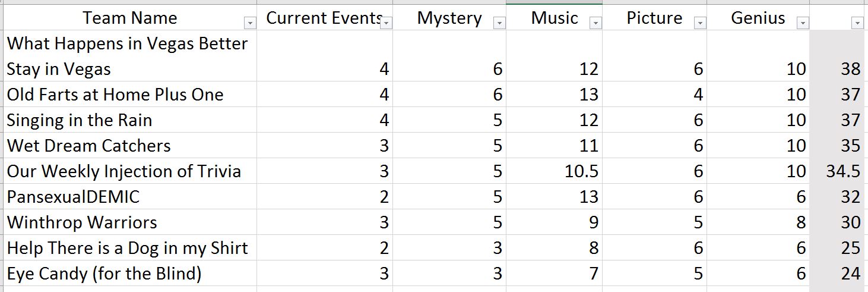This screenshot has height=292, width=868.
Task: Select the Wet Dream Catchers team cell
Action: point(130,146)
